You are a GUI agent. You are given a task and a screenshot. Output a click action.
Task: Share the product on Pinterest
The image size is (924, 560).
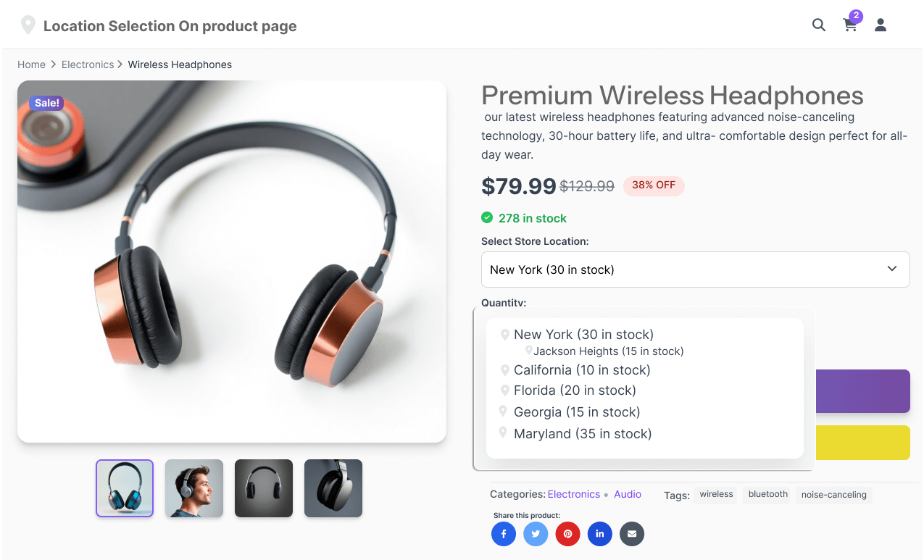(567, 534)
